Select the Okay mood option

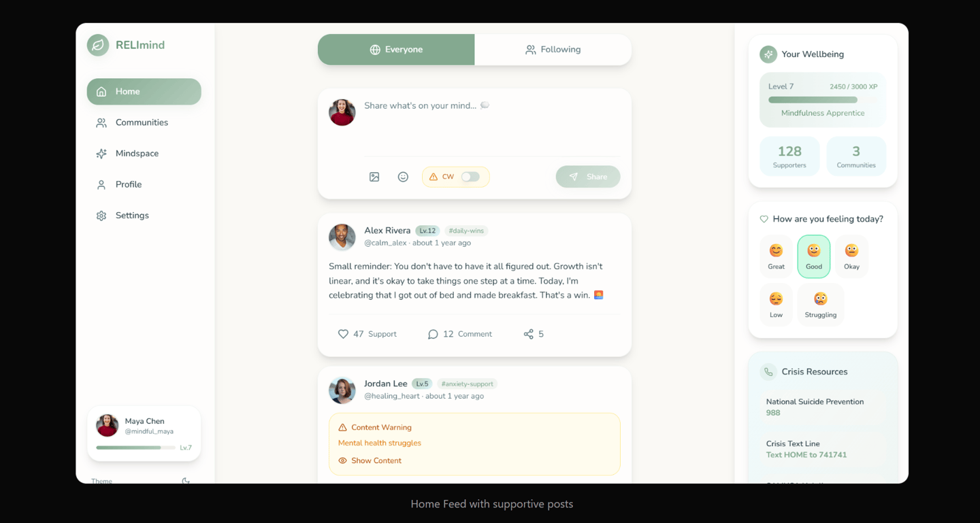click(851, 256)
